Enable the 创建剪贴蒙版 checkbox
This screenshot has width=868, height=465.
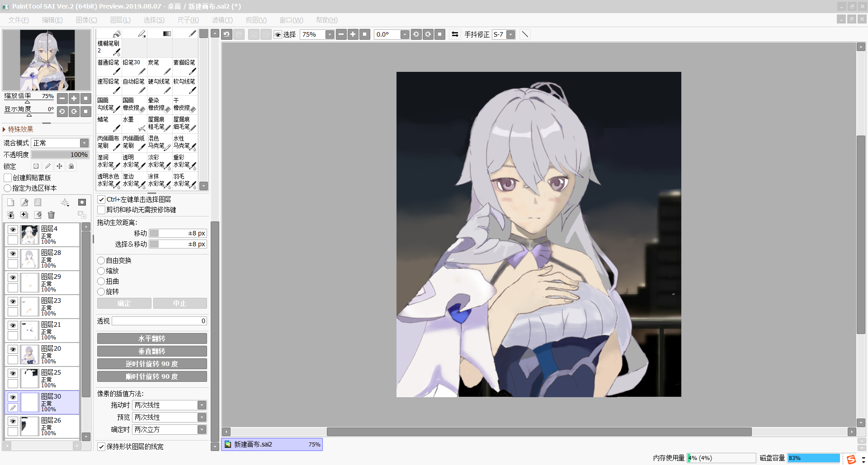8,178
